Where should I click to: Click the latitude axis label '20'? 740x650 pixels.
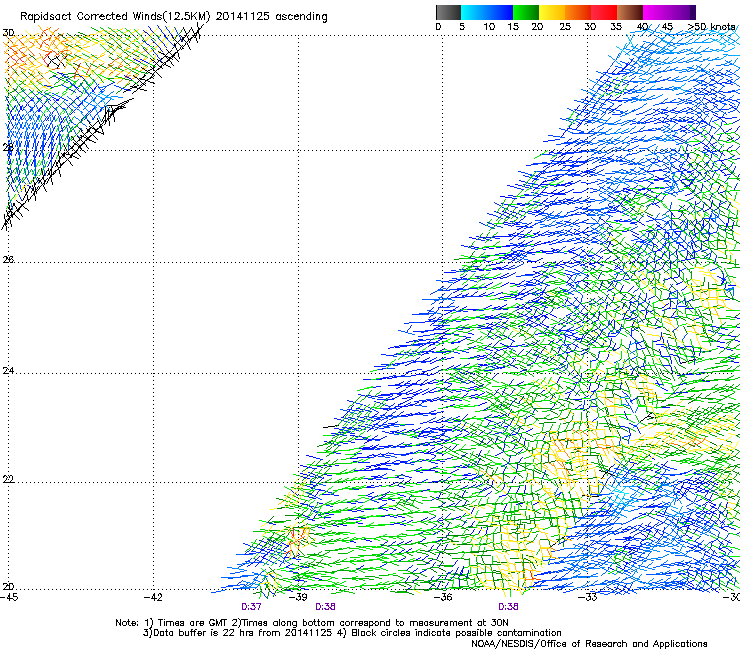pyautogui.click(x=8, y=587)
